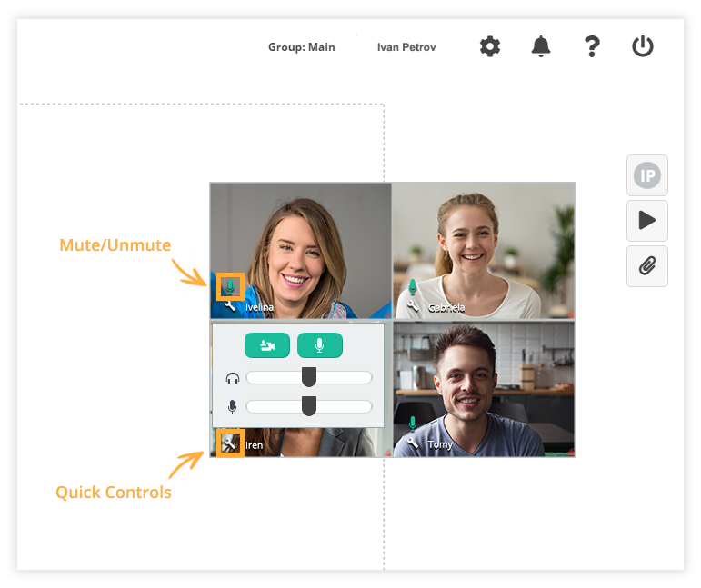The image size is (701, 588).
Task: Click the Iren name label
Action: click(254, 445)
